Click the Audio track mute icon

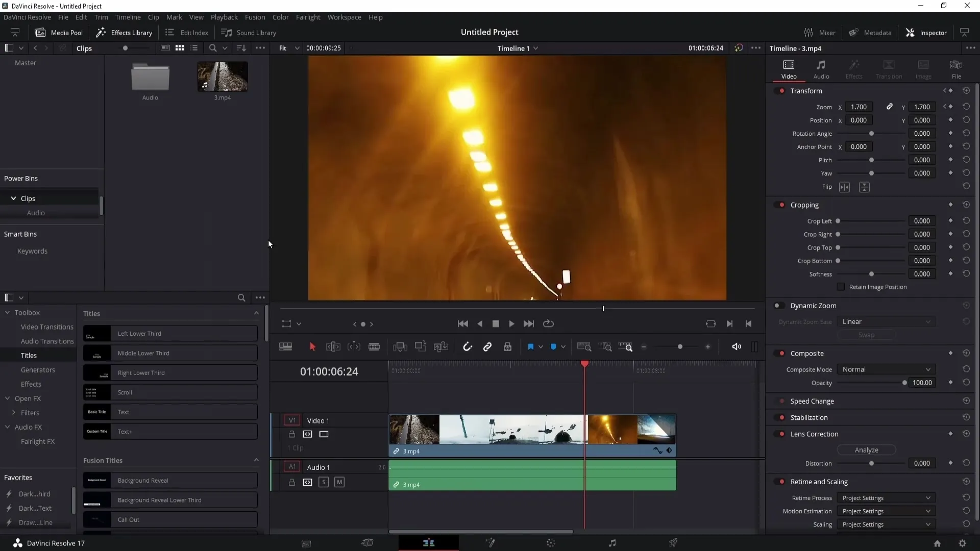tap(339, 482)
